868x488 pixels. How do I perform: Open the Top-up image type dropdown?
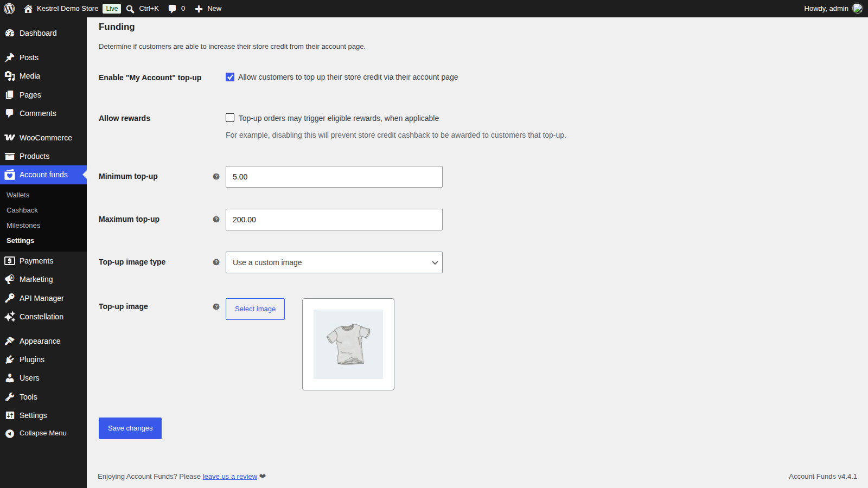tap(334, 262)
